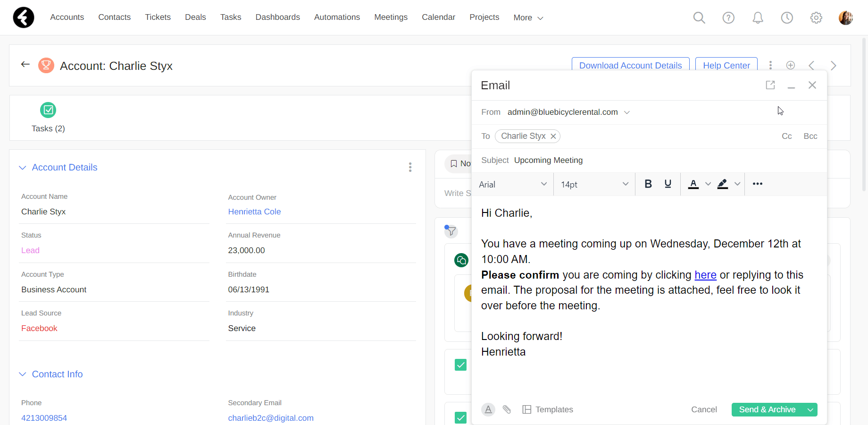Add Bcc recipients

click(810, 136)
